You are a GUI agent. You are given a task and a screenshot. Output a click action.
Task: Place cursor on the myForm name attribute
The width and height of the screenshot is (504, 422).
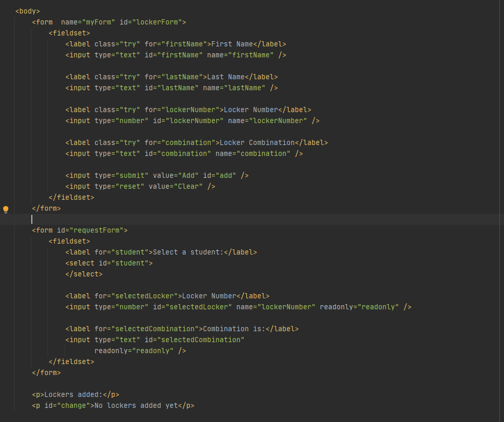point(99,22)
